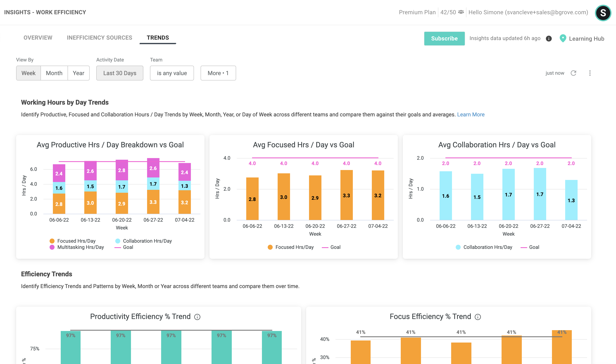Open the Learning Hub link
Viewport: 616px width, 364px height.
(586, 39)
